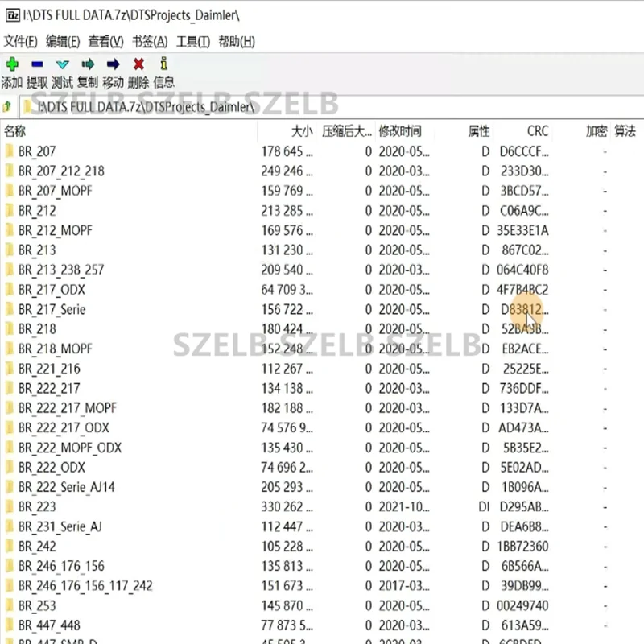The image size is (644, 644).
Task: Open the 文件(F) menu
Action: click(x=21, y=42)
